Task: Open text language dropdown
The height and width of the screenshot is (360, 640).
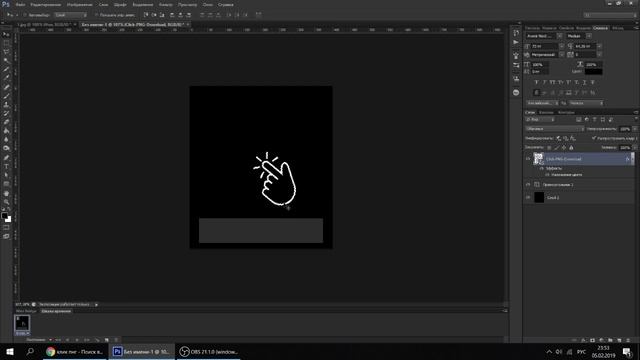Action: click(542, 103)
